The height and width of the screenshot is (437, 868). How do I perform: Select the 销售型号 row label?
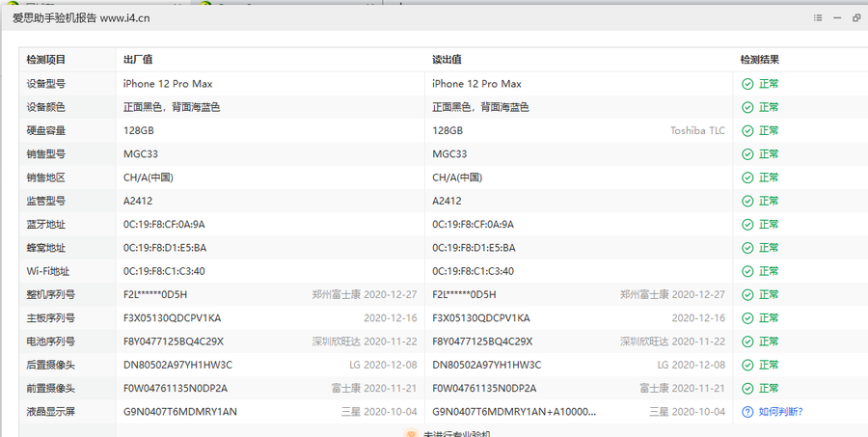pyautogui.click(x=46, y=154)
